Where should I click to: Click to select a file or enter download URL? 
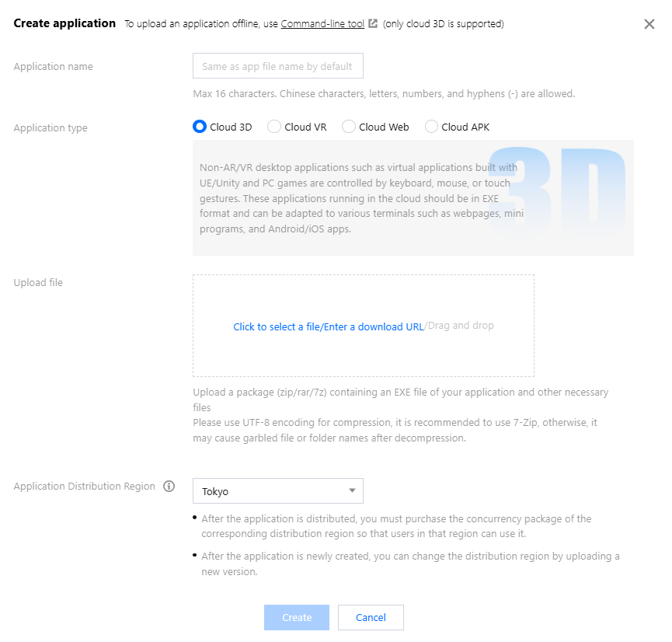(329, 326)
